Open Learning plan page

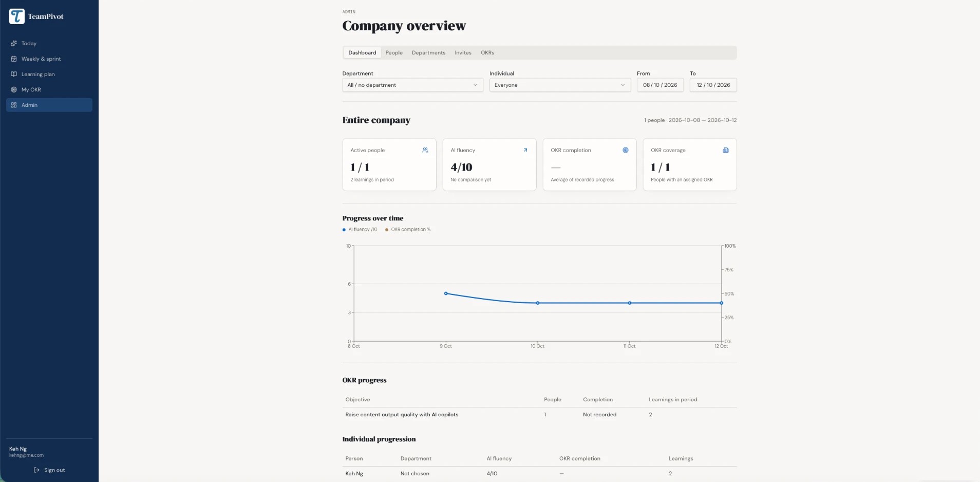coord(49,74)
